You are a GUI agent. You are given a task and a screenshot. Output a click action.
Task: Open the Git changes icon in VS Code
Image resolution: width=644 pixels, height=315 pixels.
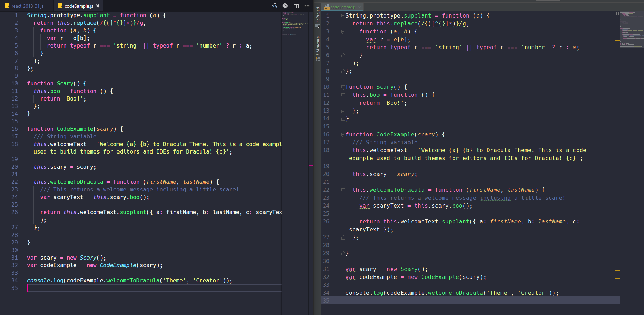pos(285,6)
